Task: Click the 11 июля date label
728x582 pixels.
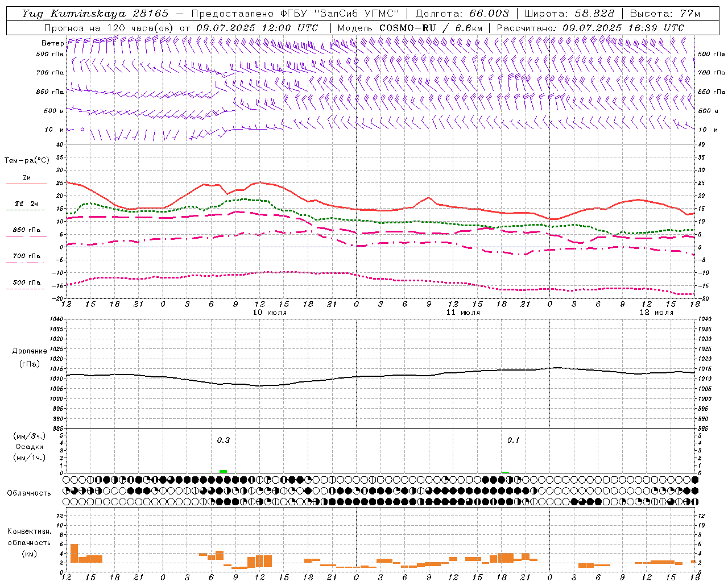Action: pos(463,313)
